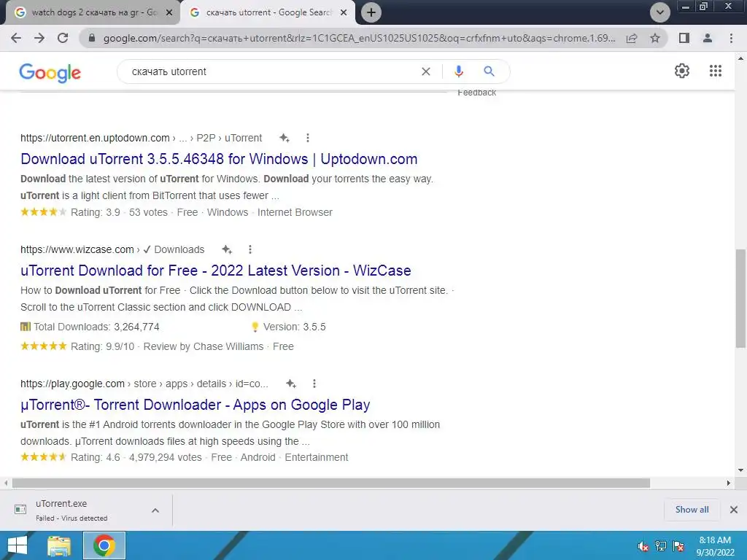View site information padlock icon

coord(92,38)
